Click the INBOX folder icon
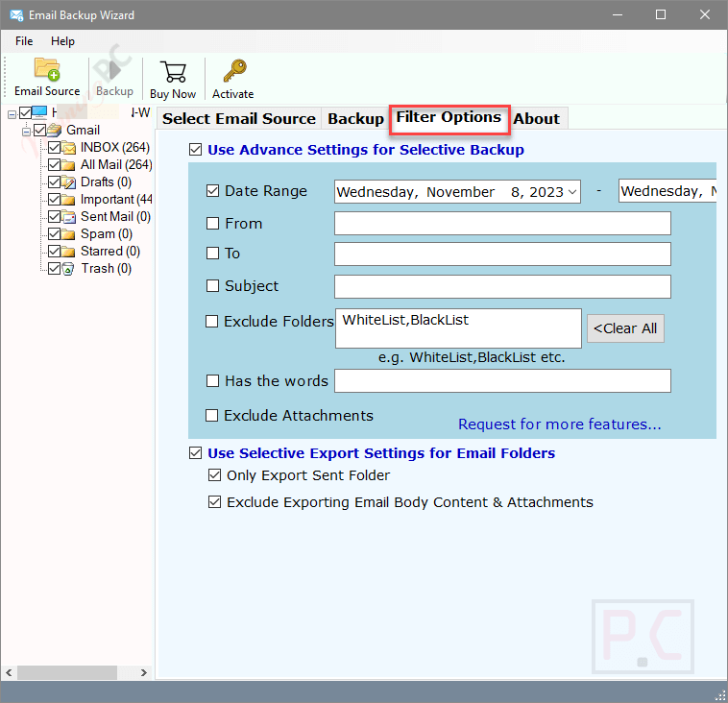 69,148
